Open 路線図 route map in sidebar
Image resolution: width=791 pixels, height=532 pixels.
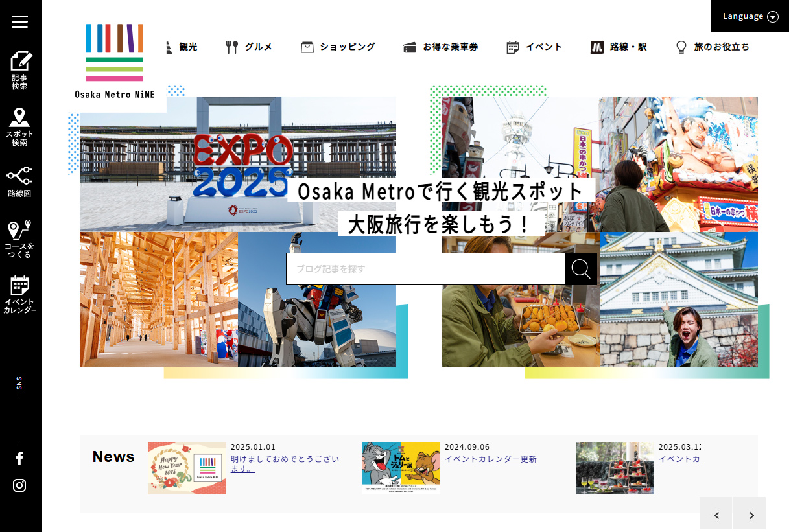(x=20, y=182)
